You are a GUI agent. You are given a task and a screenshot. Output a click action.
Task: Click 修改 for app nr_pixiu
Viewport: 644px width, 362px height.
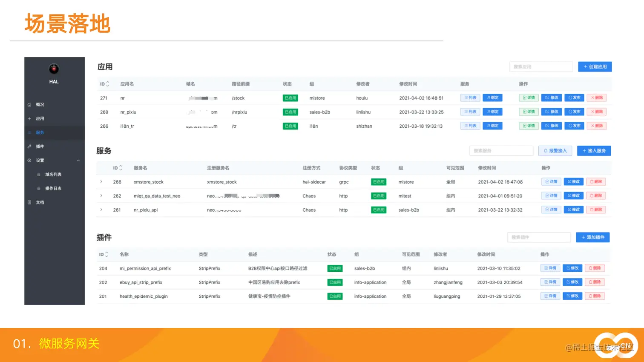(552, 112)
